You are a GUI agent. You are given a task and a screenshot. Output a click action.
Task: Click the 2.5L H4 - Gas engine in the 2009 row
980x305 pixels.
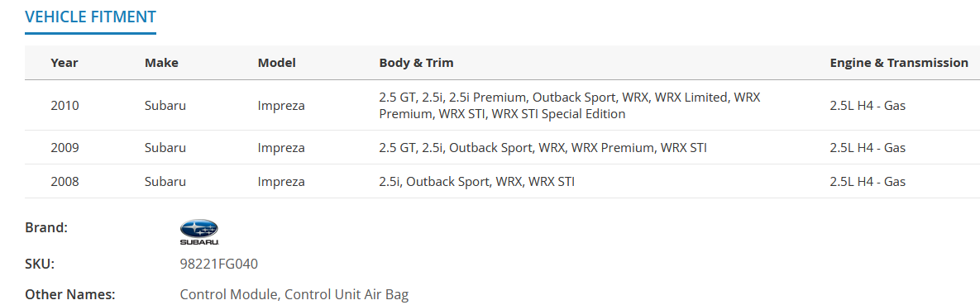click(x=868, y=148)
